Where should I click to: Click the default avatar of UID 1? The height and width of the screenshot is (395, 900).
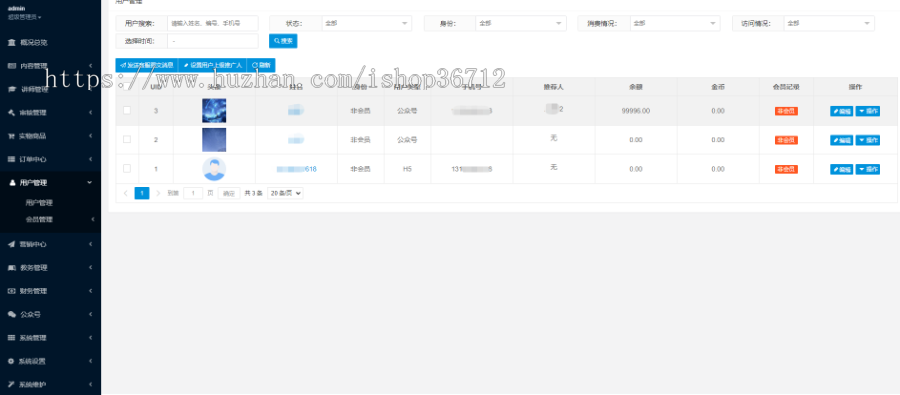[214, 169]
